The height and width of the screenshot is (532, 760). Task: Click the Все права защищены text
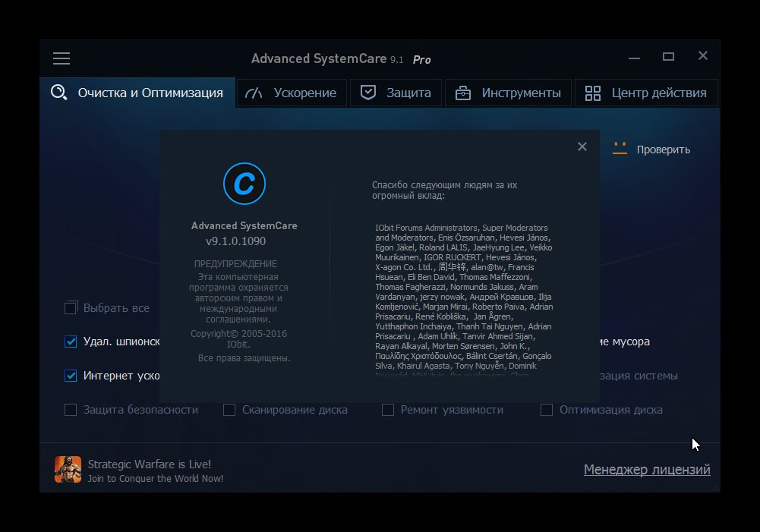point(244,358)
